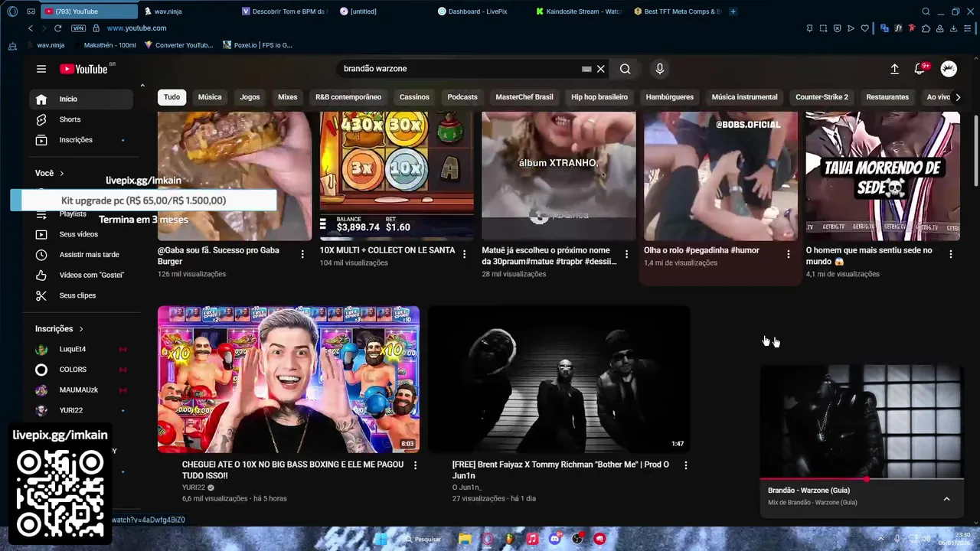Open a new browser tab
Screen dimensions: 980x551
733,11
